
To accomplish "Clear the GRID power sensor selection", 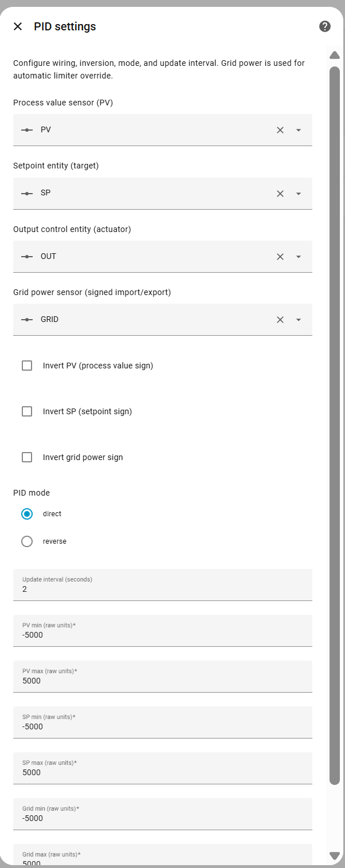I will pyautogui.click(x=280, y=320).
